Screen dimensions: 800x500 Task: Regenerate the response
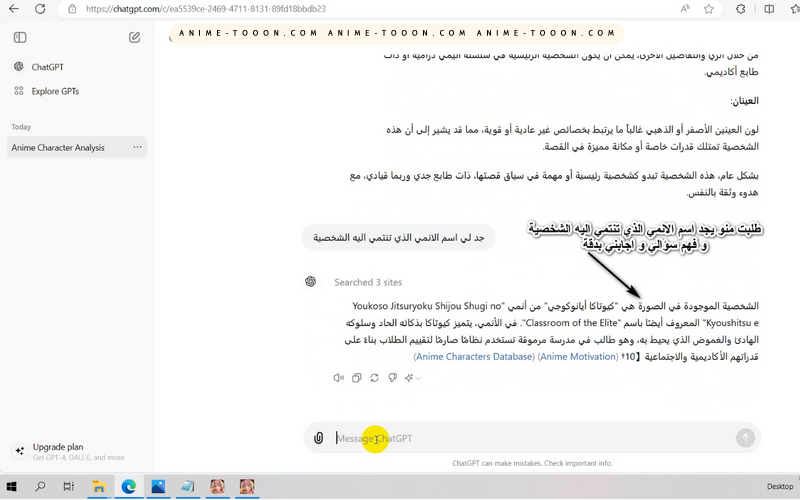[374, 378]
